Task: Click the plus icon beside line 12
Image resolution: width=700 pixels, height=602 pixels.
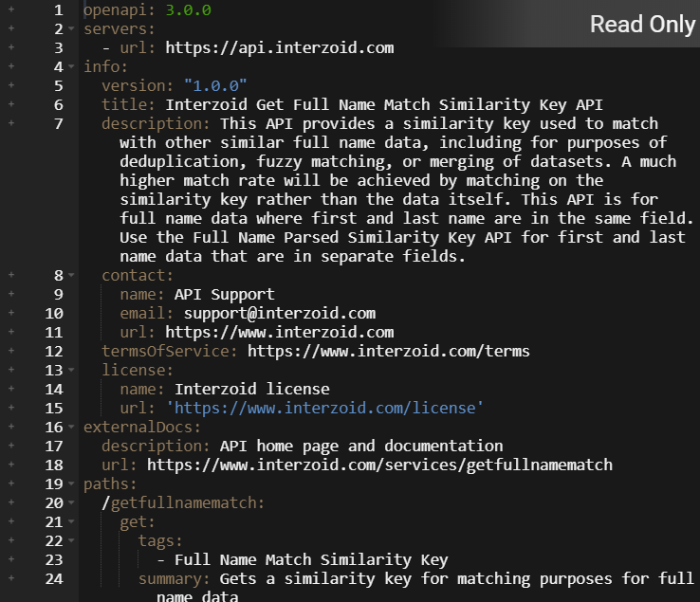Action: [x=11, y=351]
